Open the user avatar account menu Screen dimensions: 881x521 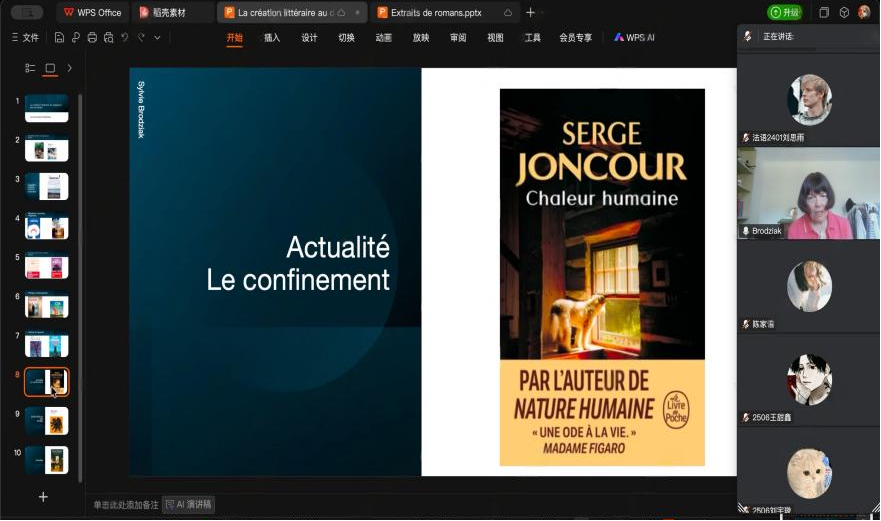[x=864, y=12]
